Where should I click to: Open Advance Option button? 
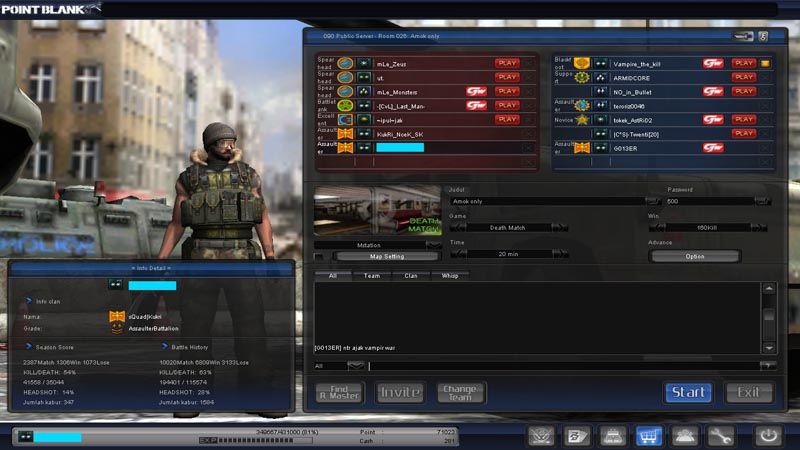[x=695, y=256]
